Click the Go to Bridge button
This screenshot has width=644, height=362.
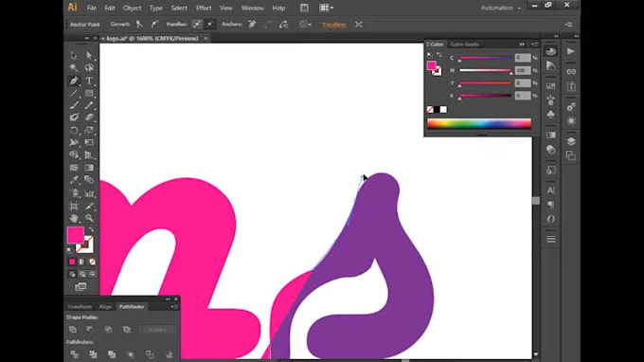pyautogui.click(x=304, y=8)
